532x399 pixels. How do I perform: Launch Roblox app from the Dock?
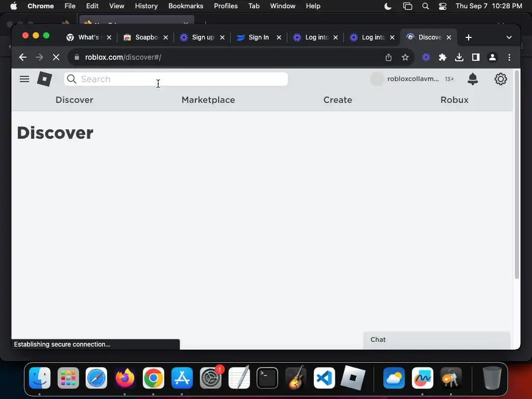coord(353,378)
